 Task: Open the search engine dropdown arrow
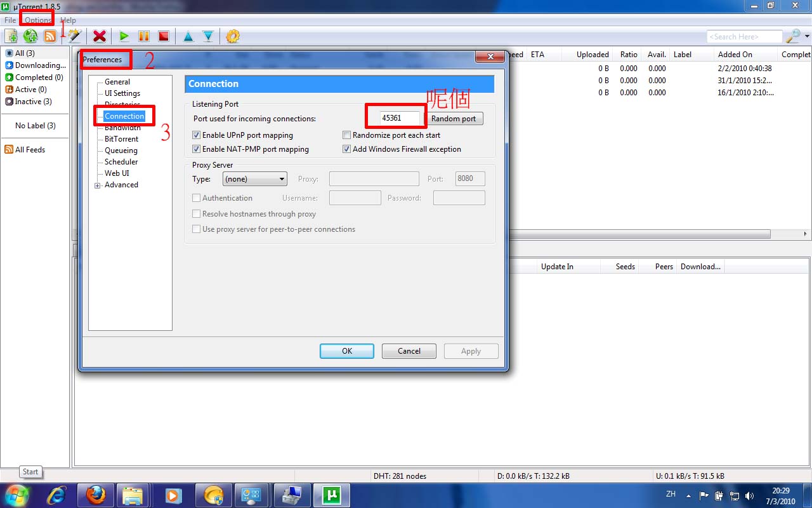(x=807, y=37)
